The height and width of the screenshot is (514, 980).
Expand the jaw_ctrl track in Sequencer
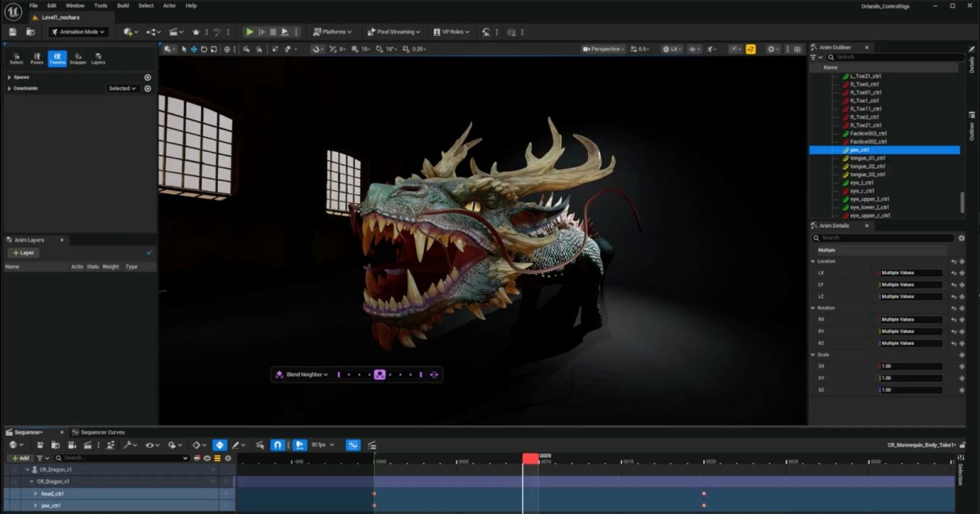pyautogui.click(x=35, y=506)
